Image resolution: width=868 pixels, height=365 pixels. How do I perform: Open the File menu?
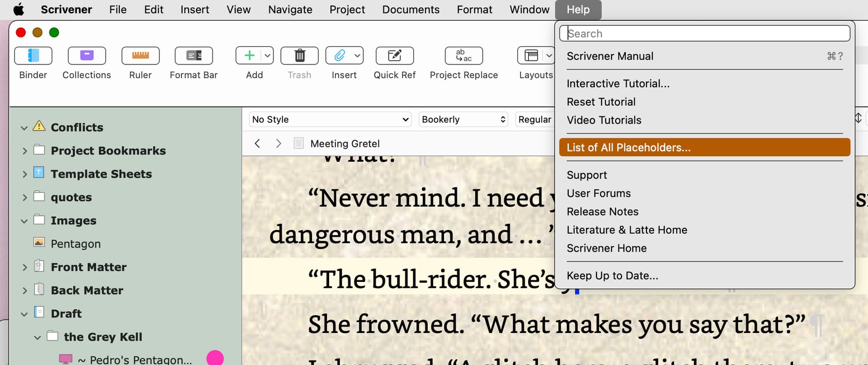pos(118,9)
